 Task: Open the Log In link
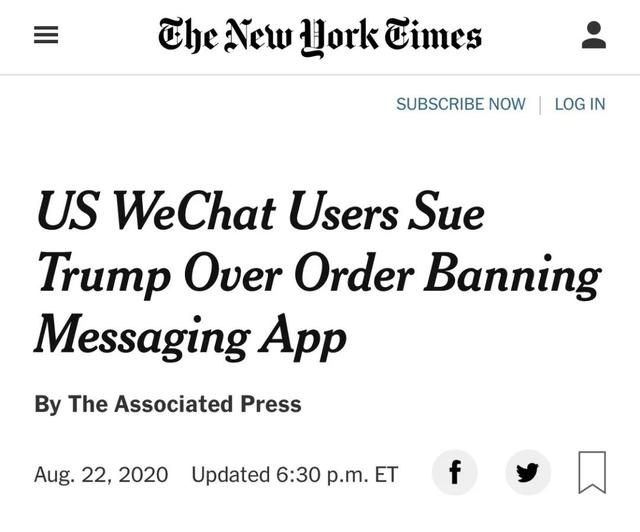579,104
